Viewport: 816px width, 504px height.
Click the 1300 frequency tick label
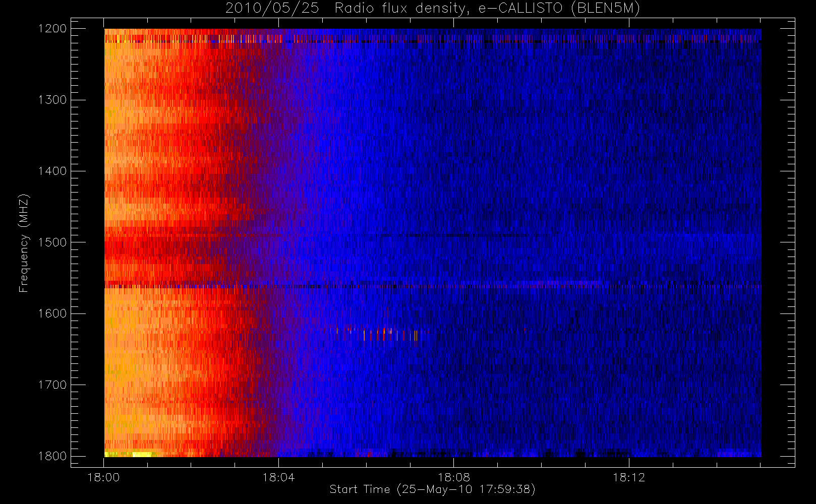point(53,100)
